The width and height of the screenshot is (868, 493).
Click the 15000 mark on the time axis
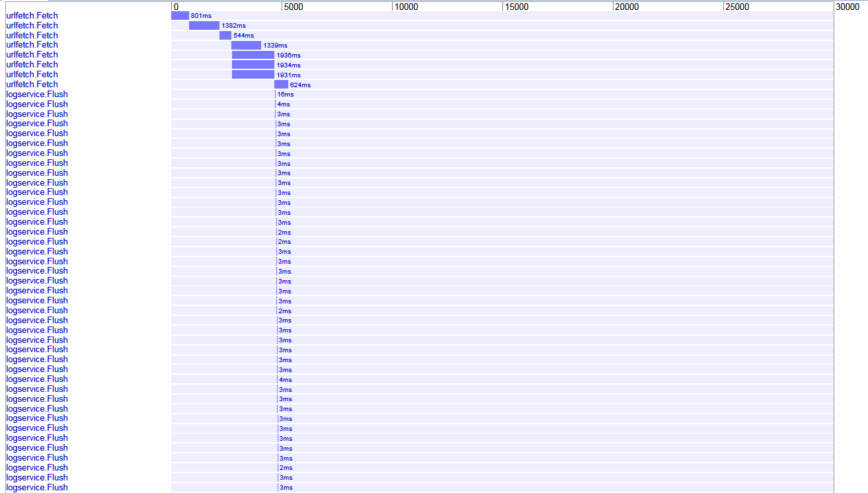[x=516, y=7]
